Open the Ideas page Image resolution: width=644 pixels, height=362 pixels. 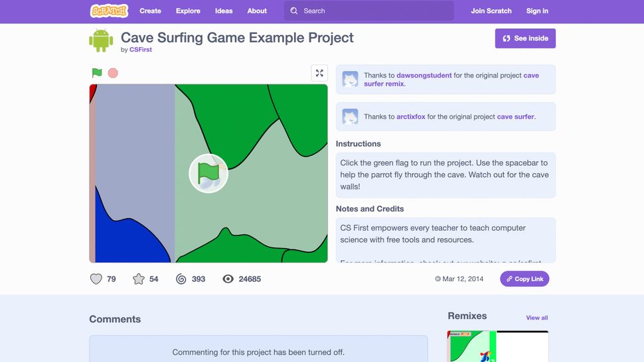click(224, 11)
